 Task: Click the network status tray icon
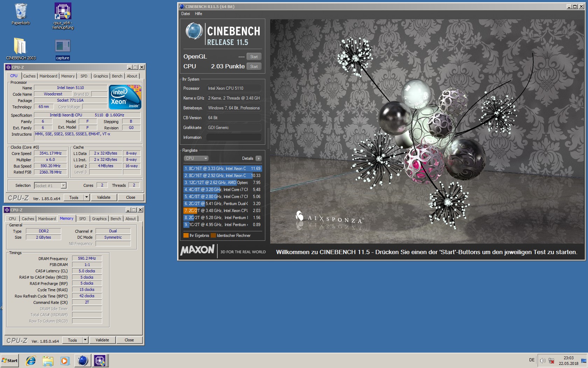point(551,360)
